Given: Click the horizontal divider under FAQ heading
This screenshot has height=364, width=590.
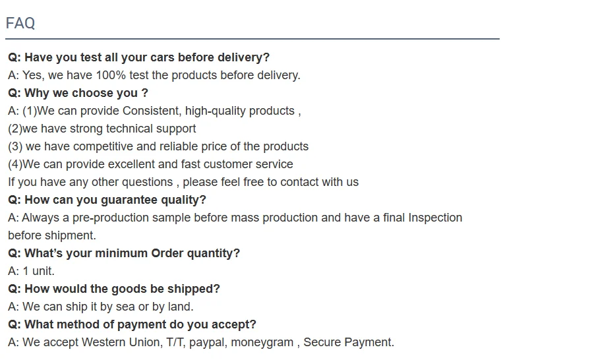Looking at the screenshot, I should 252,39.
